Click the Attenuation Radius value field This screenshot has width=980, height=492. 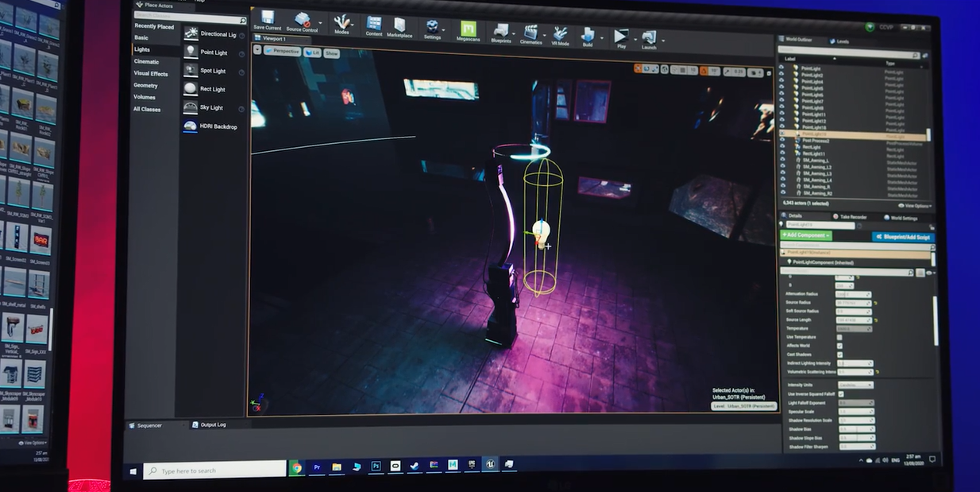tap(853, 294)
